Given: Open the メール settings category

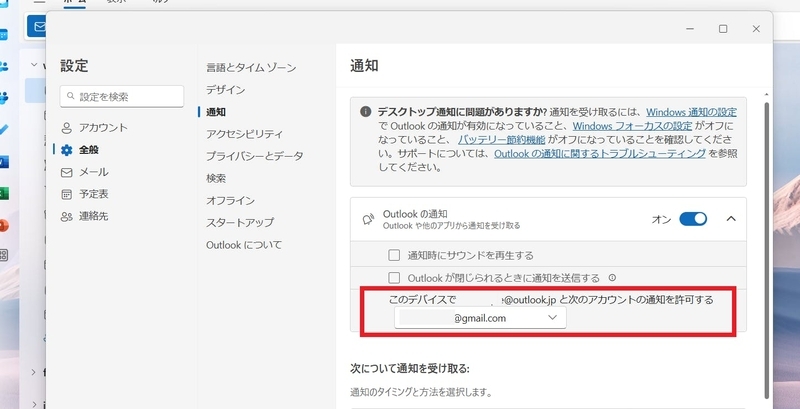Looking at the screenshot, I should [84, 172].
